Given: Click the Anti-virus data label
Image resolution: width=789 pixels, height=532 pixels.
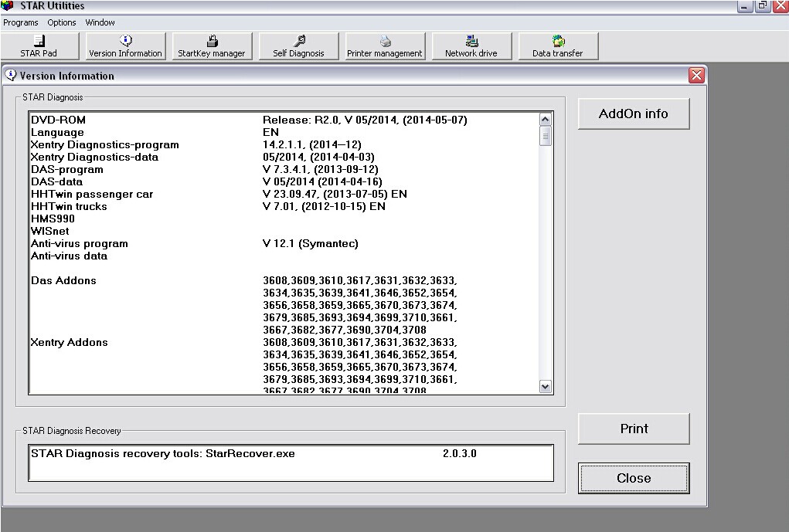Looking at the screenshot, I should point(69,256).
